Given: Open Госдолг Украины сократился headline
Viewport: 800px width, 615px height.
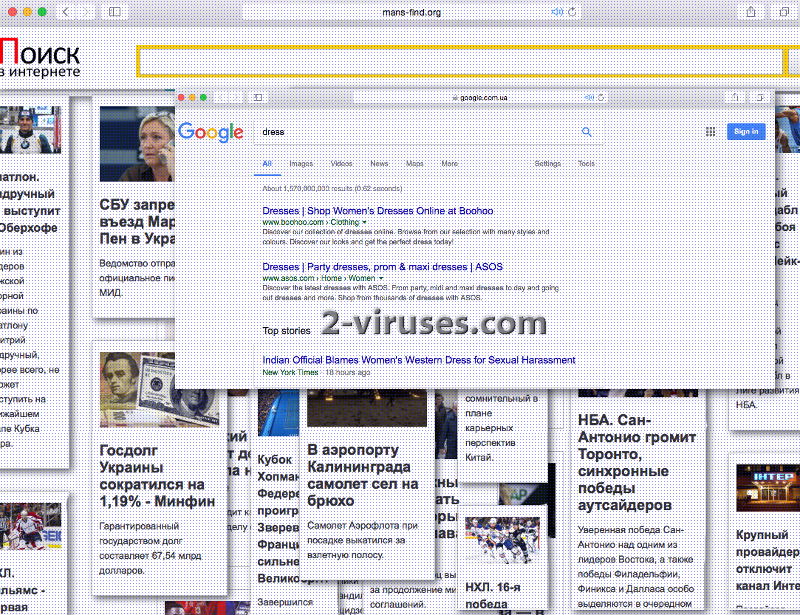Looking at the screenshot, I should click(157, 476).
